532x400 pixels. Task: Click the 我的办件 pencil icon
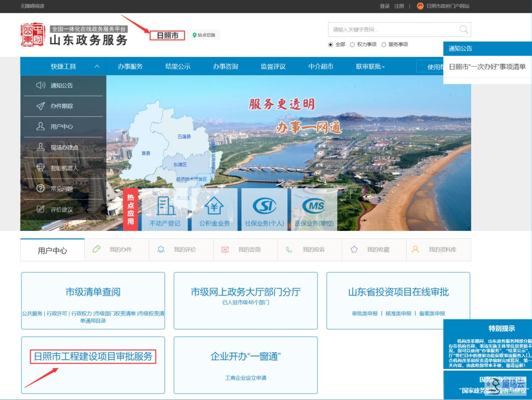(x=97, y=249)
